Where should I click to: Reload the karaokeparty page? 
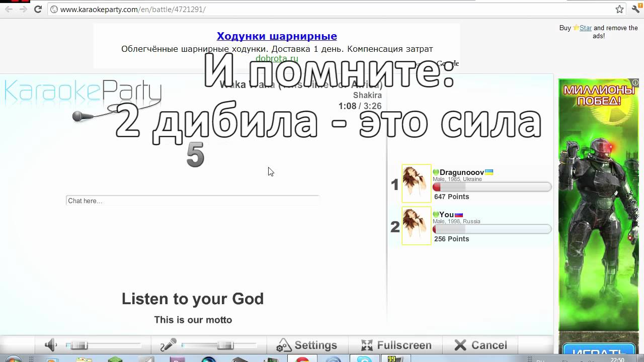click(38, 10)
